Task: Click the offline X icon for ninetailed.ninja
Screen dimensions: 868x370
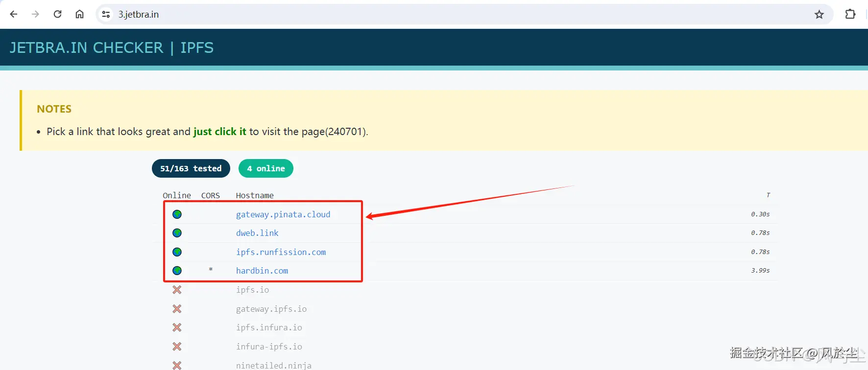Action: pyautogui.click(x=177, y=365)
